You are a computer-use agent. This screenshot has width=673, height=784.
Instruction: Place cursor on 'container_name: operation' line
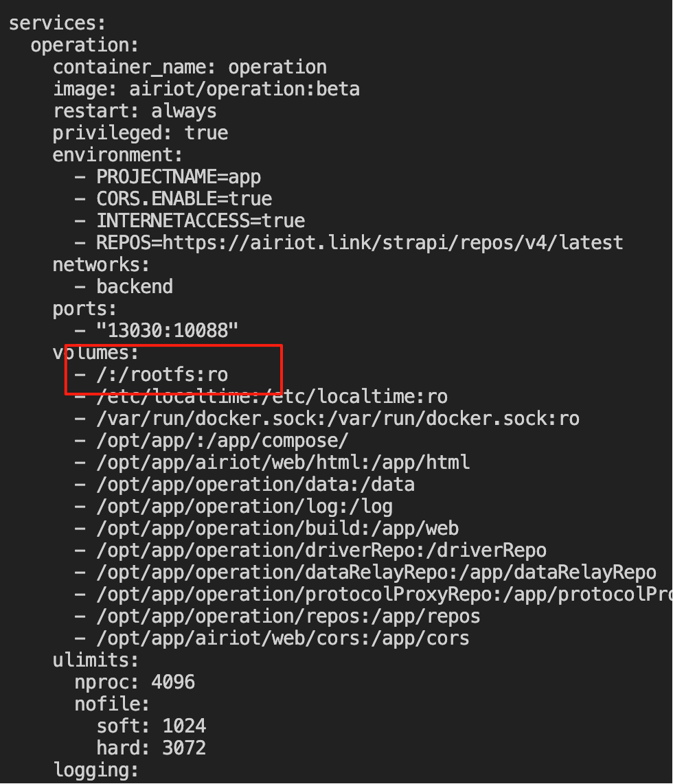click(190, 67)
